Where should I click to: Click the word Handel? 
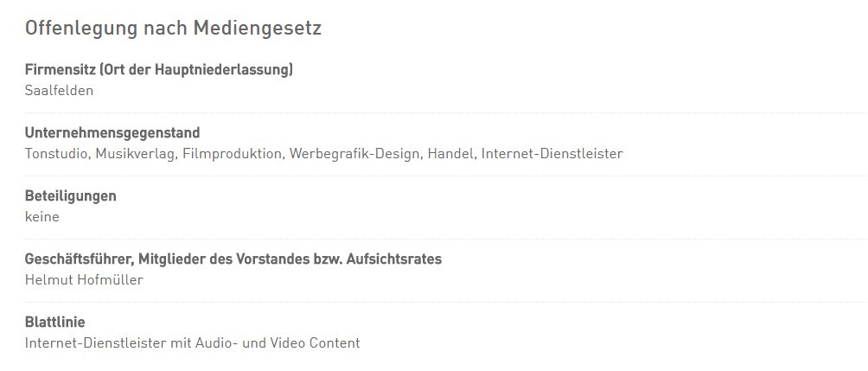pyautogui.click(x=450, y=154)
